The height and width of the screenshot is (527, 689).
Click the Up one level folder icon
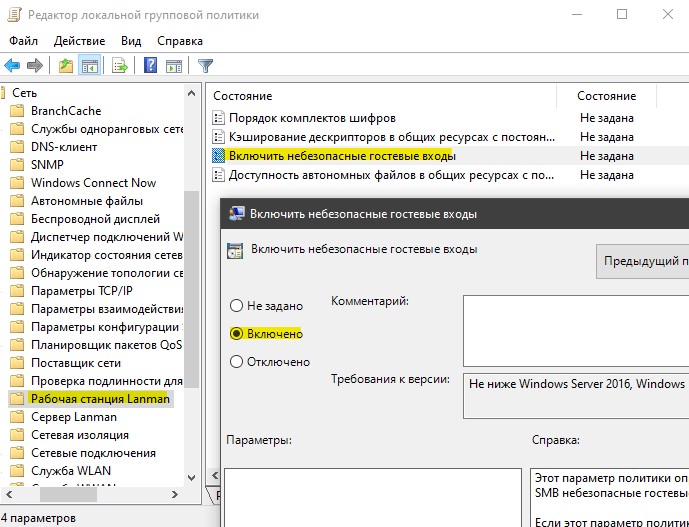click(x=66, y=66)
